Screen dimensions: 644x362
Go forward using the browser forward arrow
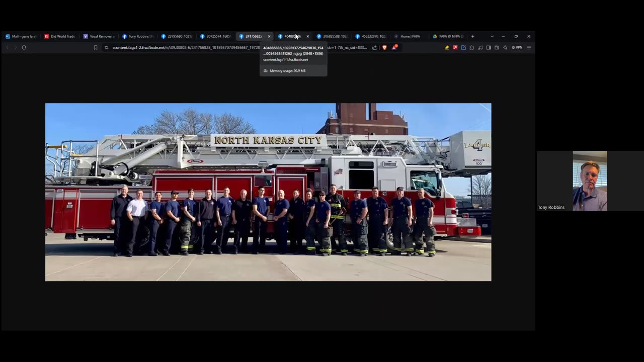(15, 47)
